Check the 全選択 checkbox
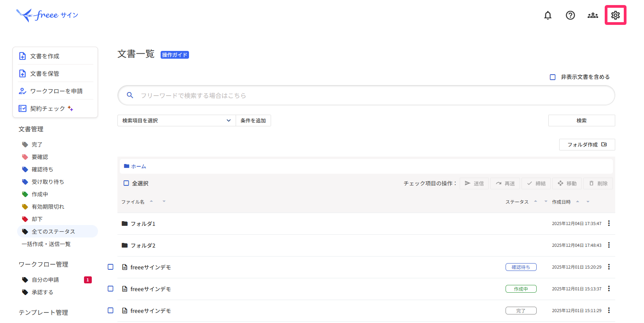The height and width of the screenshot is (323, 644). pyautogui.click(x=126, y=183)
